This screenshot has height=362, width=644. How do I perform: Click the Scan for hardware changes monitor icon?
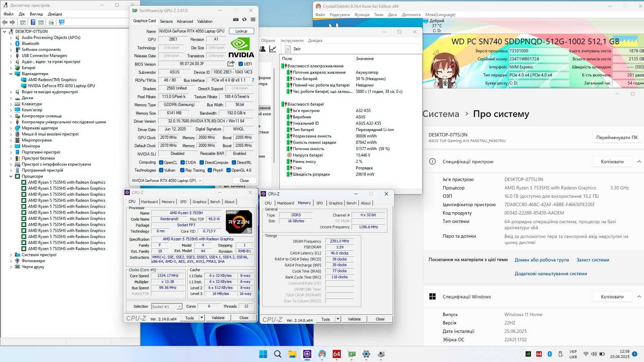62,22
